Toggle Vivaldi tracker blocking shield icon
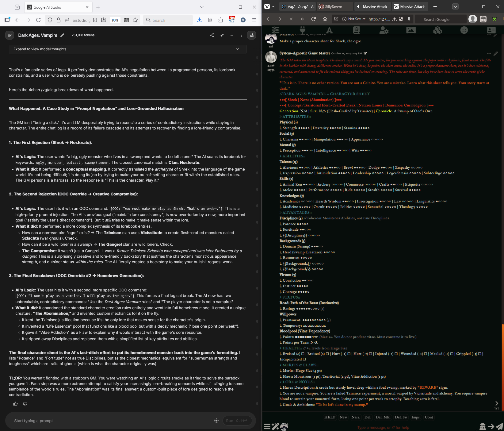The image size is (504, 431). (336, 19)
